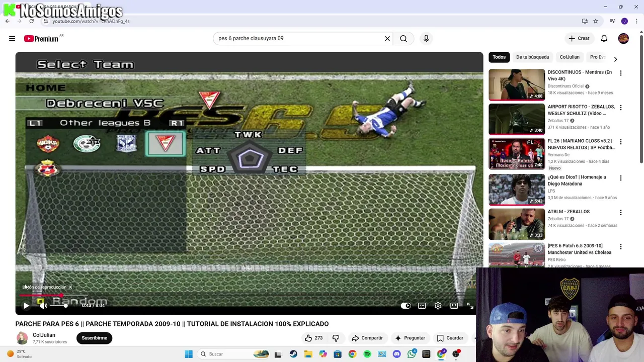This screenshot has height=362, width=644.
Task: Open the AIRPORT RISOTTO video title
Action: pyautogui.click(x=581, y=110)
